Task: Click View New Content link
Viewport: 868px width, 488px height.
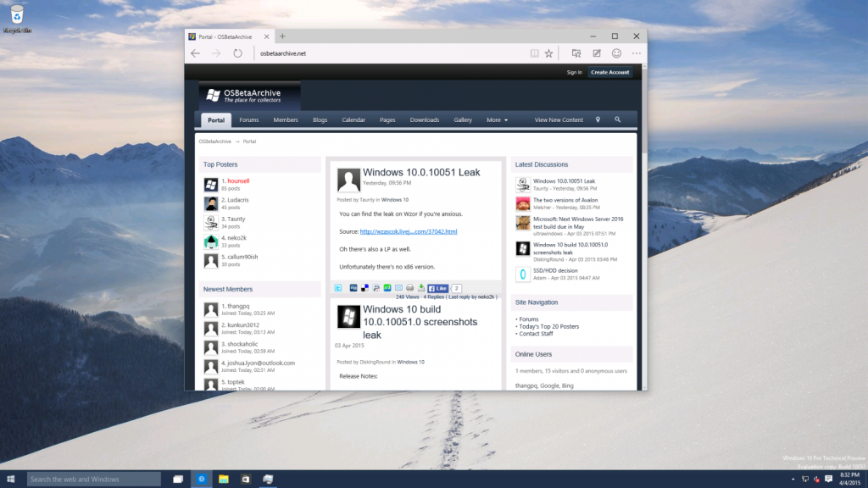Action: tap(559, 120)
